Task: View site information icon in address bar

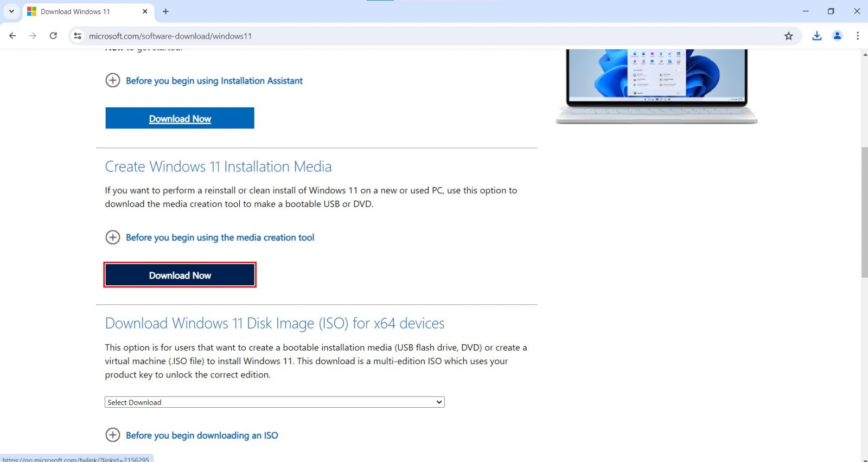Action: click(78, 36)
